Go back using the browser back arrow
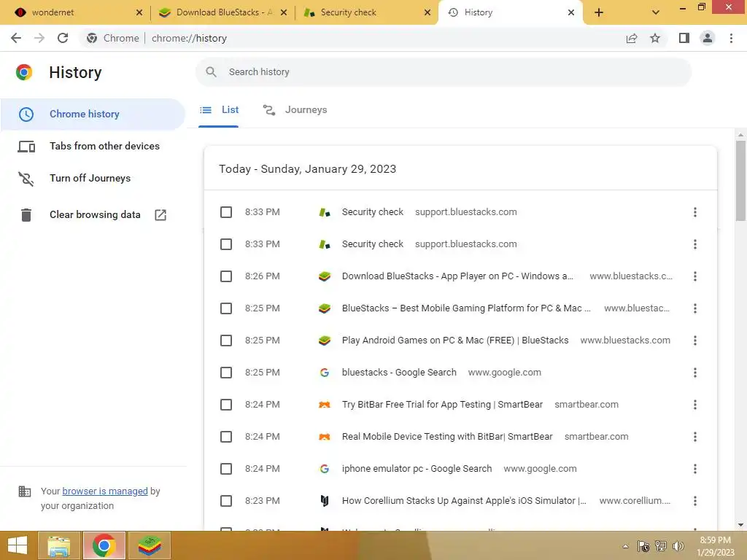 (x=16, y=38)
